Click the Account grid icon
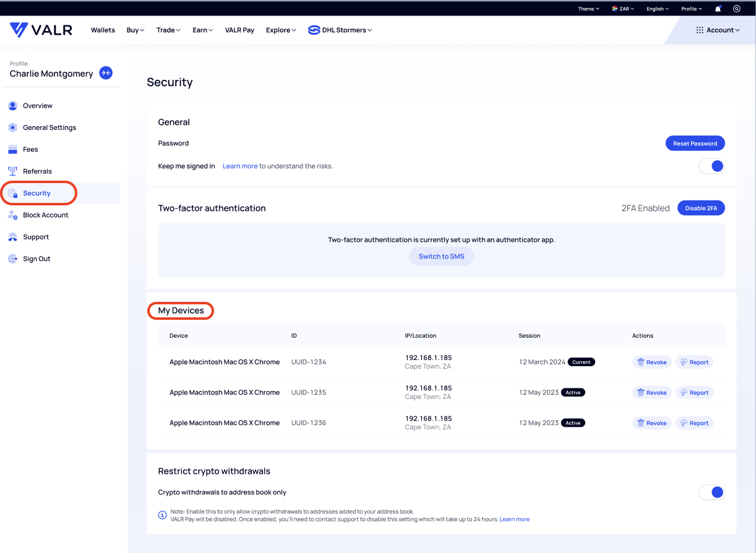 (700, 30)
